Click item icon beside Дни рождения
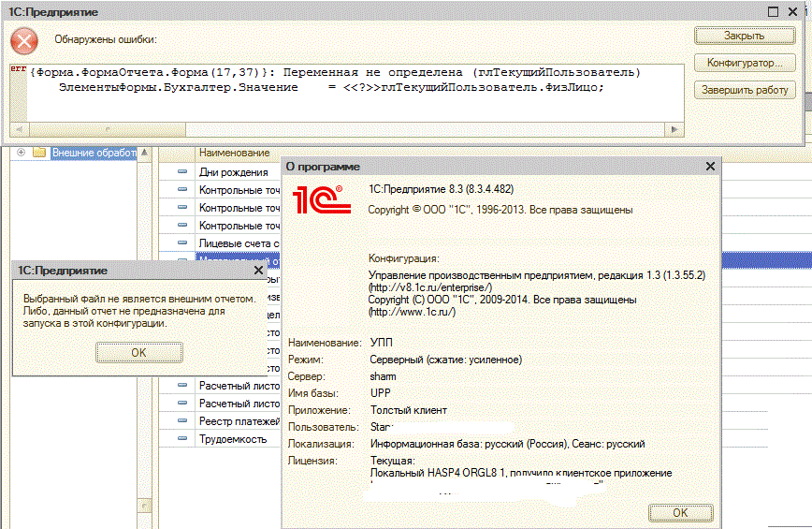 [x=182, y=171]
